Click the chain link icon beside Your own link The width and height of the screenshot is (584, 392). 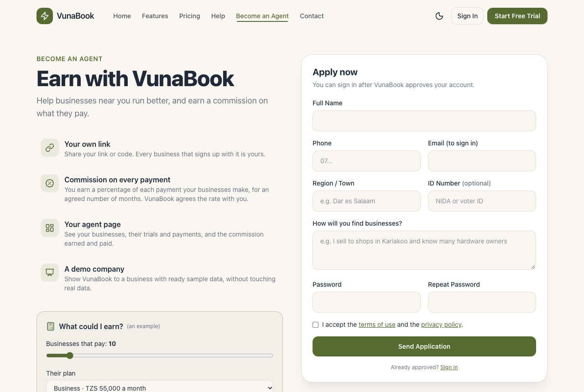pyautogui.click(x=50, y=148)
